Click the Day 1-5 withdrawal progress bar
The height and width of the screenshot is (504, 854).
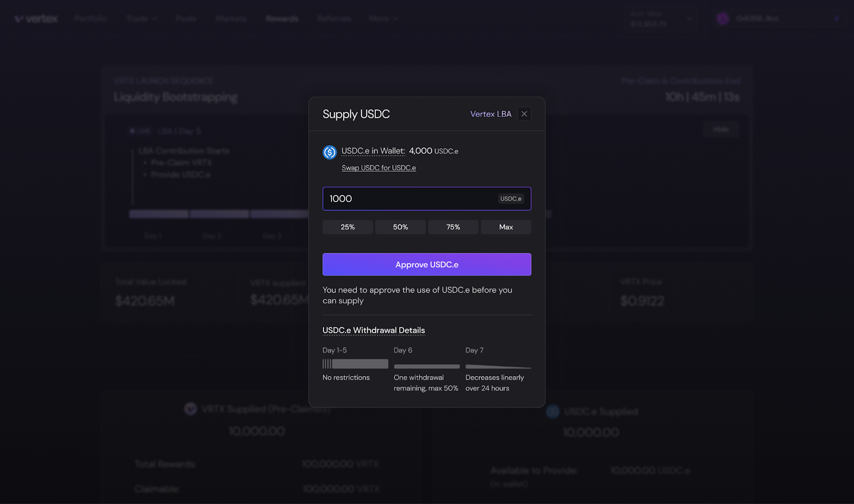[x=355, y=364]
